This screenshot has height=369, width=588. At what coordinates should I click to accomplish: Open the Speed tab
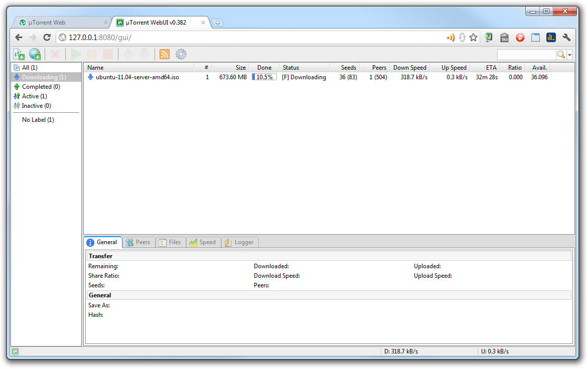pyautogui.click(x=203, y=242)
